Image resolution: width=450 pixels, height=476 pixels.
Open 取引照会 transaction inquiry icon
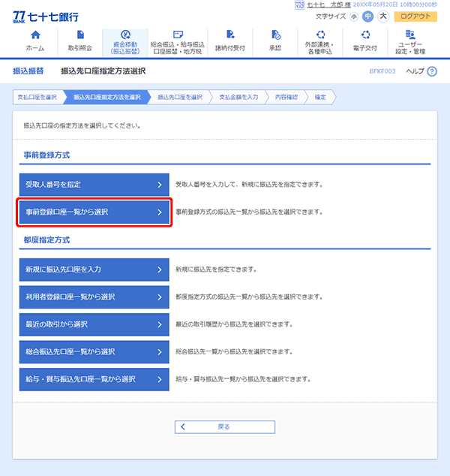pos(80,35)
